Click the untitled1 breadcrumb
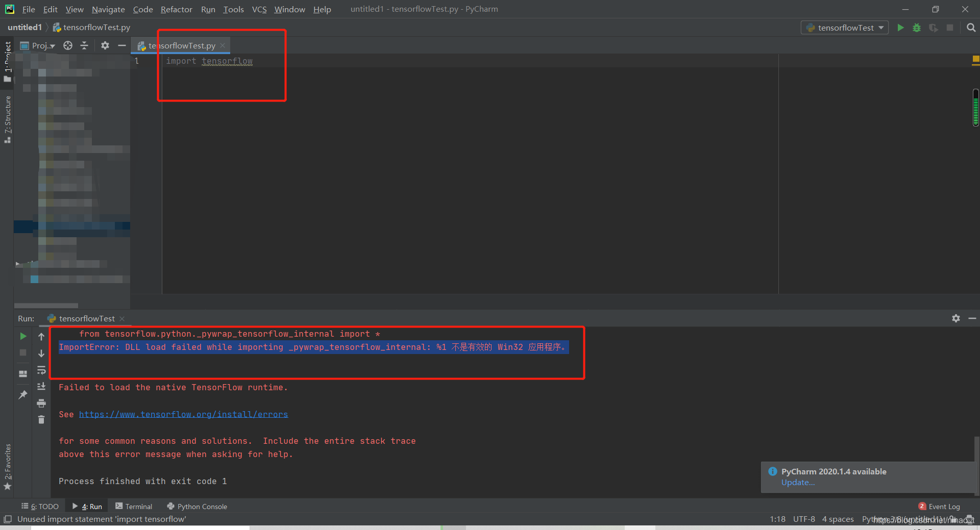980x530 pixels. click(x=24, y=27)
